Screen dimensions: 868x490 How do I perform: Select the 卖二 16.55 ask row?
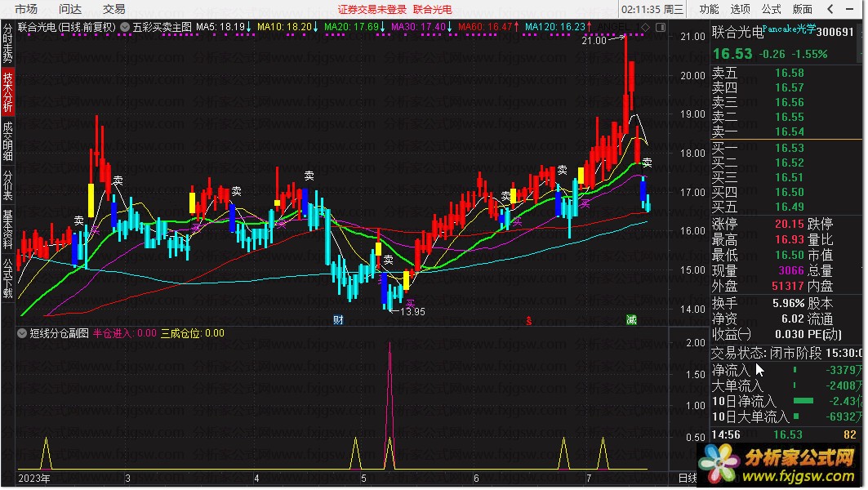point(786,117)
